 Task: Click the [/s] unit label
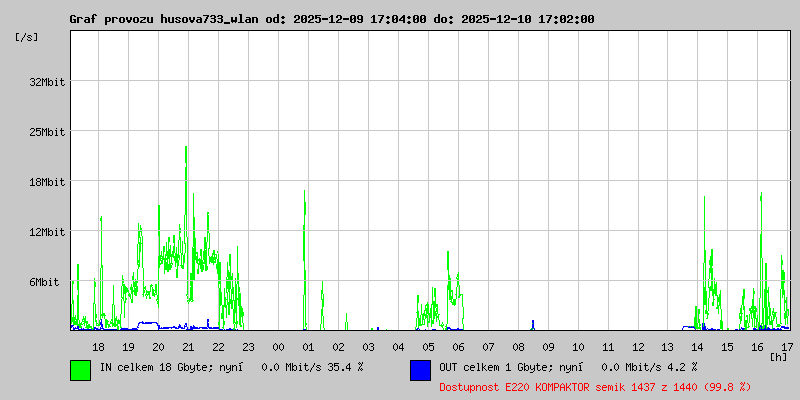27,37
